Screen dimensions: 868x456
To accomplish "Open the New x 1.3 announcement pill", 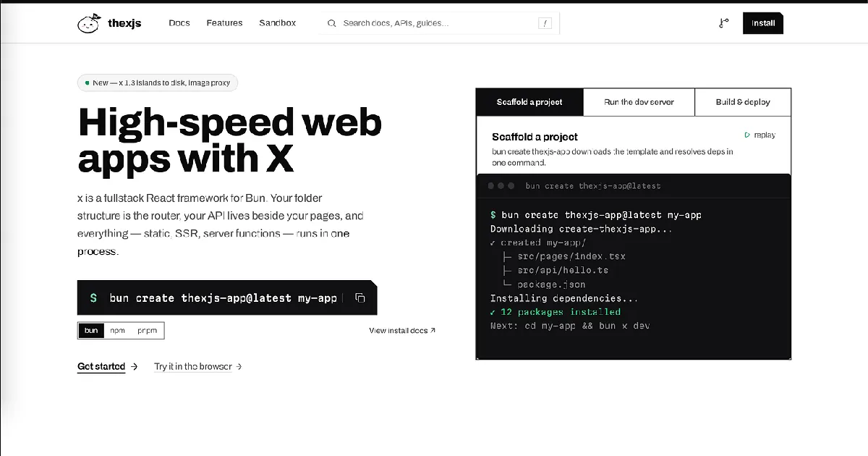I will 158,83.
